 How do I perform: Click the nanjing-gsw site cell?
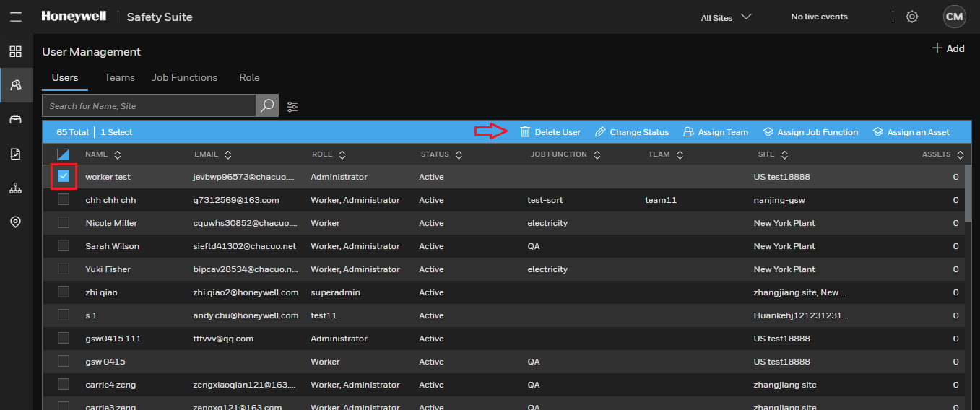tap(779, 200)
